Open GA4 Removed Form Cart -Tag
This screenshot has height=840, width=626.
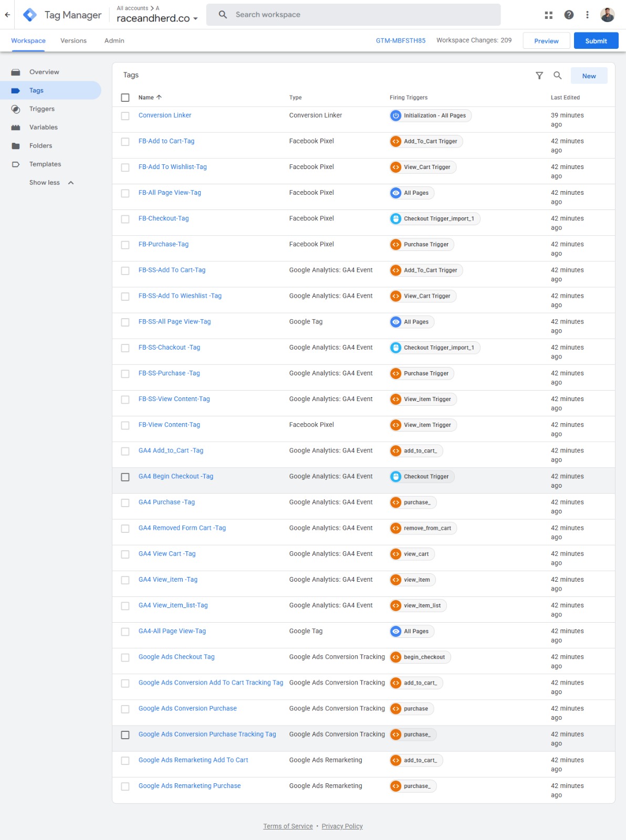(x=182, y=528)
